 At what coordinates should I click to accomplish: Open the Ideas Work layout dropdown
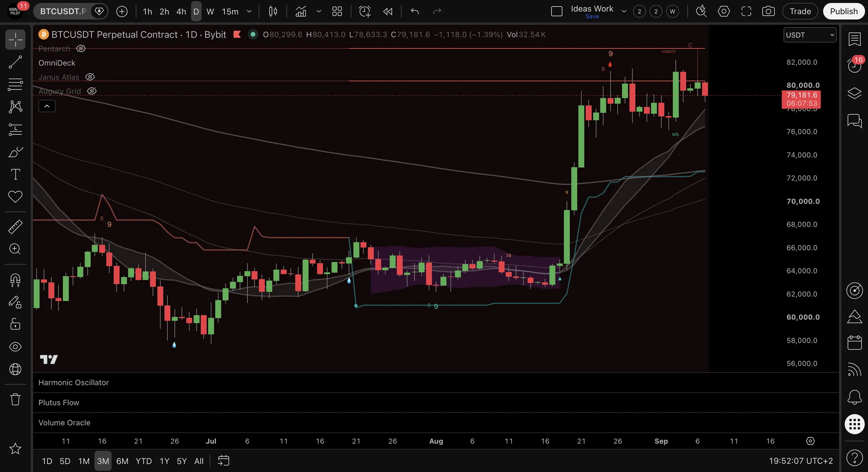pos(624,12)
